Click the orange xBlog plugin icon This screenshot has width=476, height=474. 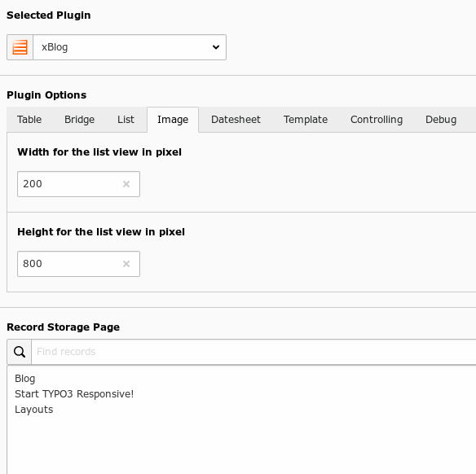20,47
